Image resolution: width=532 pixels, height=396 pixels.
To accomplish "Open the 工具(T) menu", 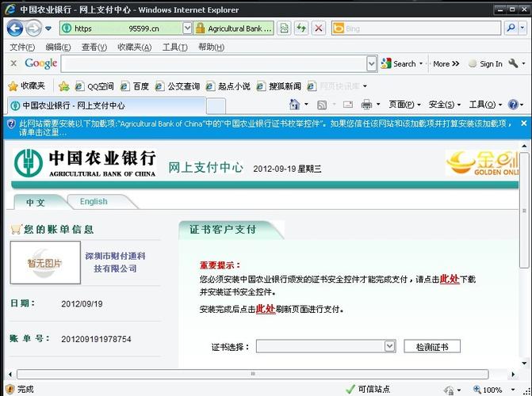I will 174,48.
